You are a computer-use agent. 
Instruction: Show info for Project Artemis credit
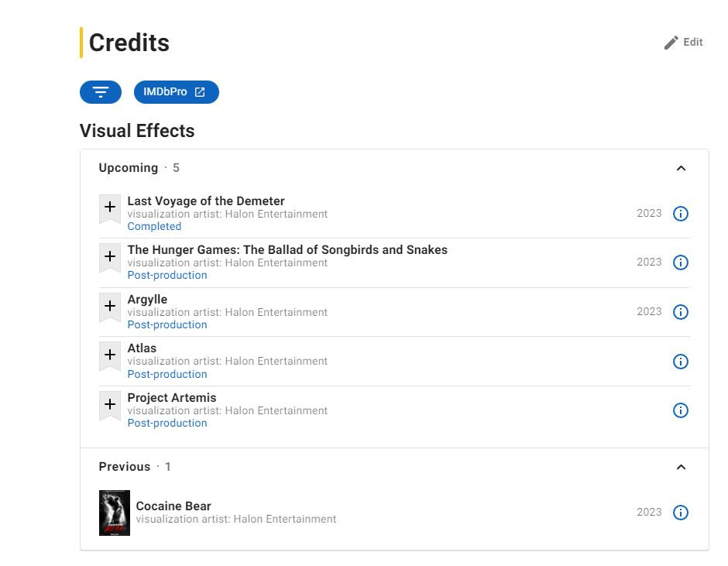[x=681, y=410]
